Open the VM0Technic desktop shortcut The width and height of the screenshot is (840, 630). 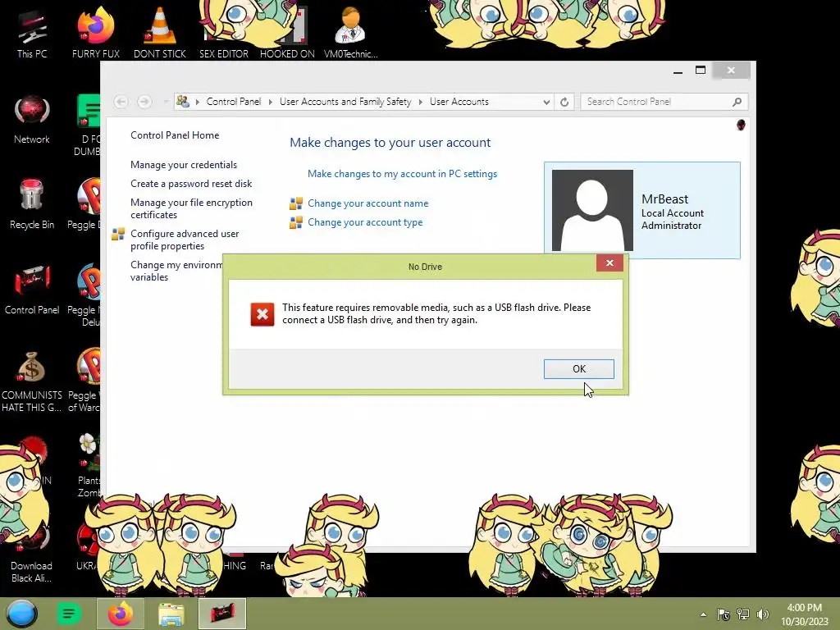pyautogui.click(x=350, y=34)
